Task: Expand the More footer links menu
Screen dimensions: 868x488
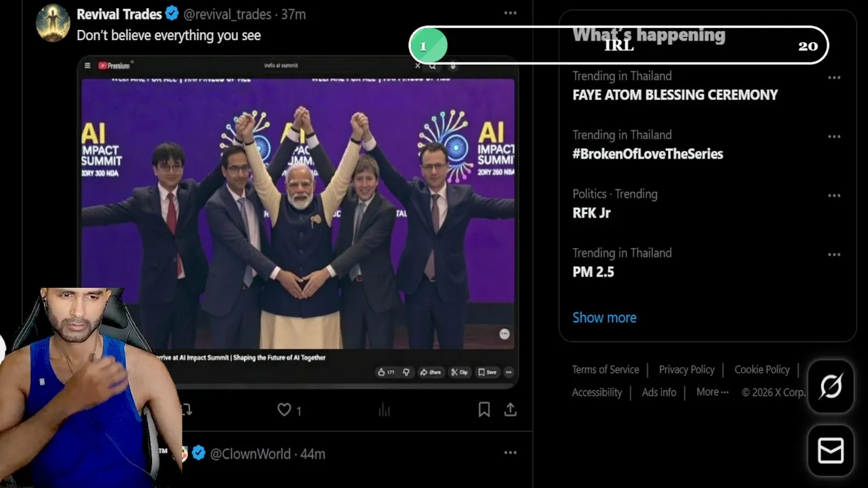Action: click(712, 392)
